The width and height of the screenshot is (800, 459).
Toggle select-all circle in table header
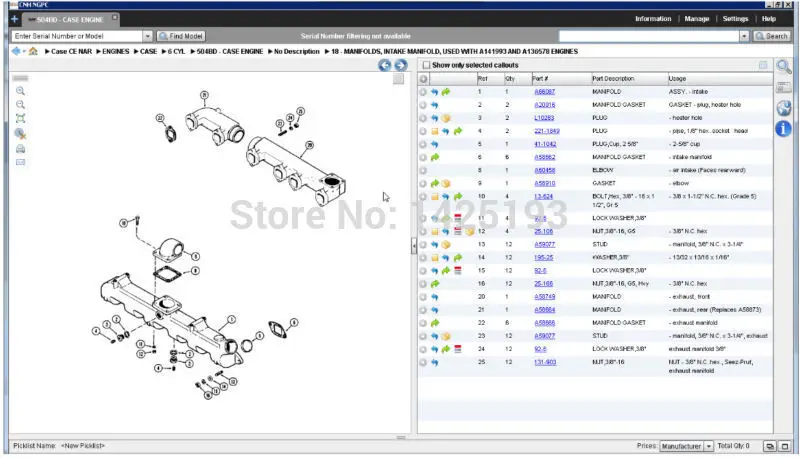(x=423, y=79)
